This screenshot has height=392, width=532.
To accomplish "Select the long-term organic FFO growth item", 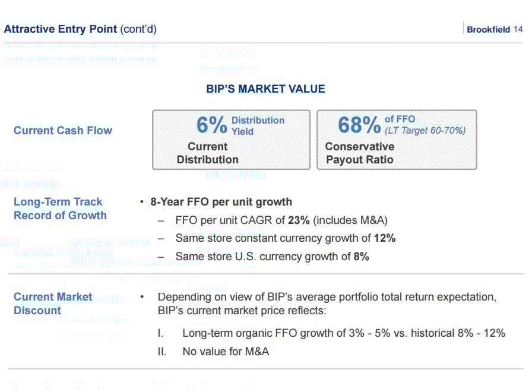I will tap(343, 333).
